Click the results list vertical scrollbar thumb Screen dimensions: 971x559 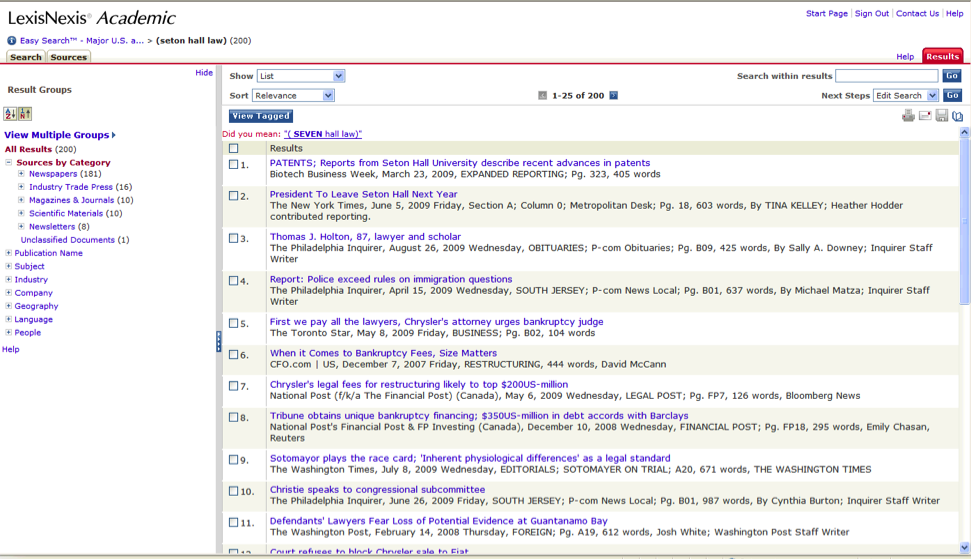[964, 222]
